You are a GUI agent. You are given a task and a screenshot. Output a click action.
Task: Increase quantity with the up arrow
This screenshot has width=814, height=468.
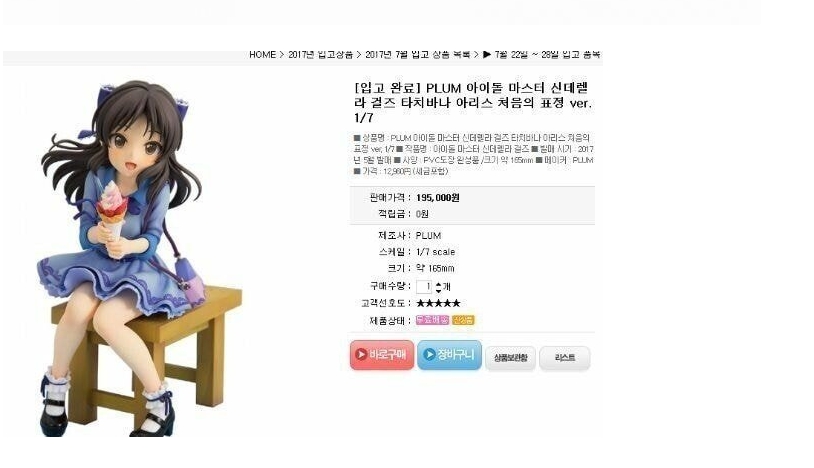[x=438, y=284]
